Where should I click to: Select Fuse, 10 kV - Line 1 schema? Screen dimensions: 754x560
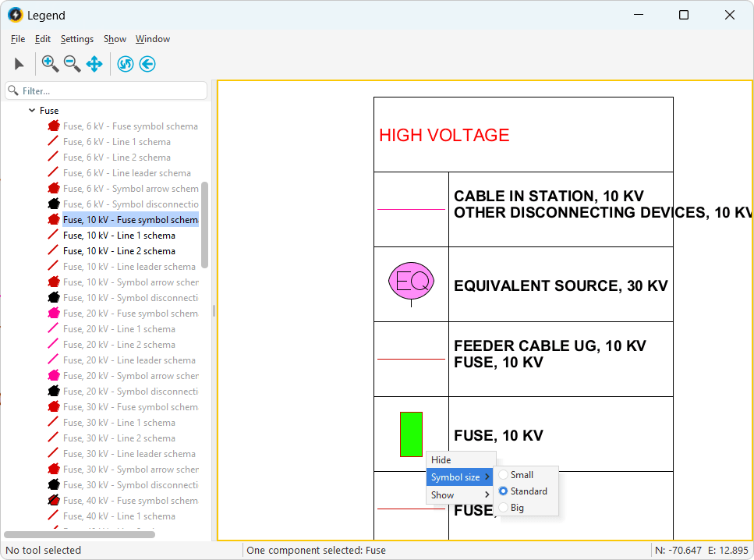119,236
